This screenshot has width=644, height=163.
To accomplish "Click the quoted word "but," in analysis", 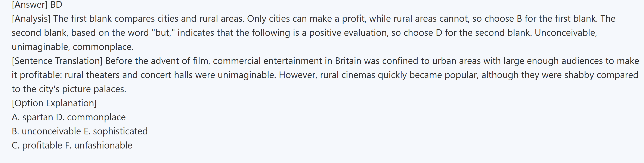I will click(162, 33).
